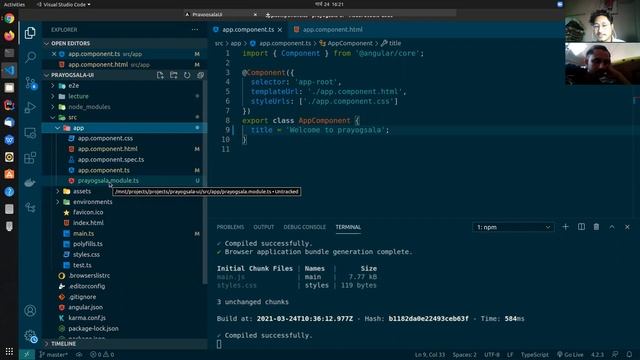The height and width of the screenshot is (360, 640).
Task: Open the terminal selector dropdown 1: npm
Action: (x=513, y=227)
